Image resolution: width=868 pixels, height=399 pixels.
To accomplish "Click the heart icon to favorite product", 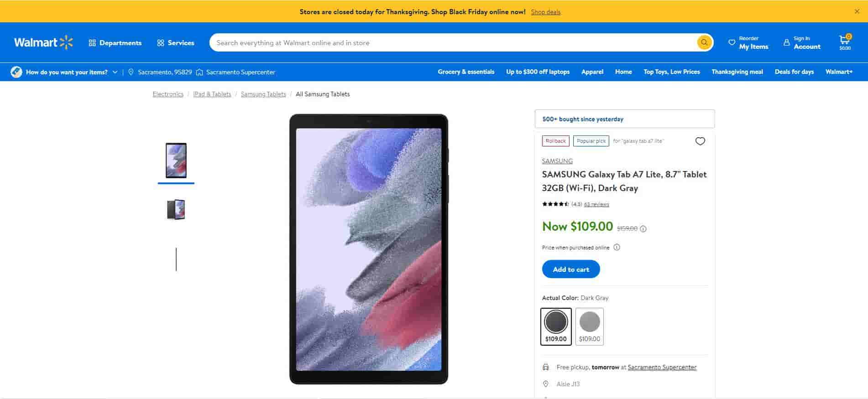I will pos(700,141).
